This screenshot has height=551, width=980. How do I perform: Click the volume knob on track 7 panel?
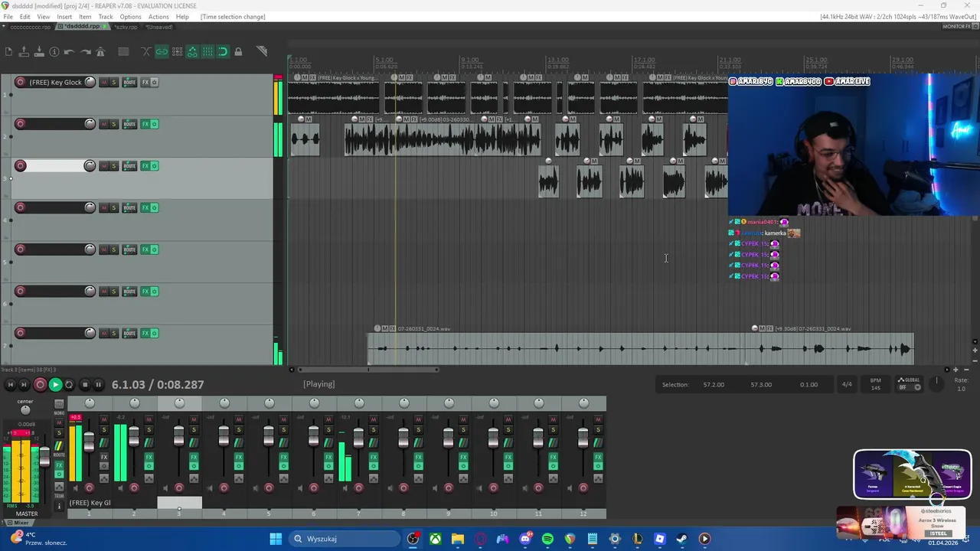click(x=90, y=333)
